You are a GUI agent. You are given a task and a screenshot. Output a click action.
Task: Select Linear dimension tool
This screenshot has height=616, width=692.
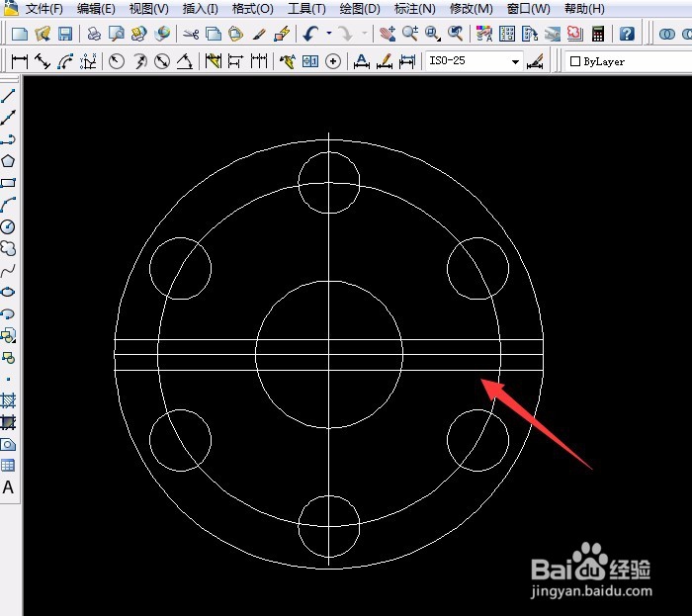[x=20, y=61]
